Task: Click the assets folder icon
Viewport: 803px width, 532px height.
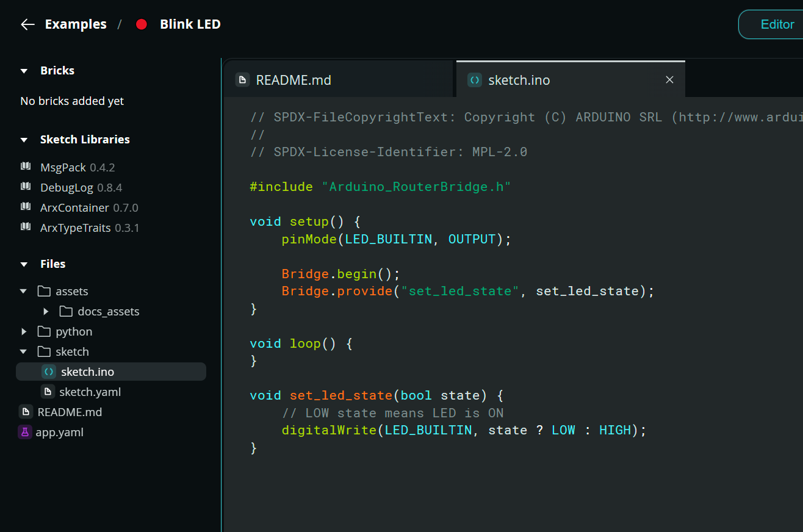Action: coord(44,291)
